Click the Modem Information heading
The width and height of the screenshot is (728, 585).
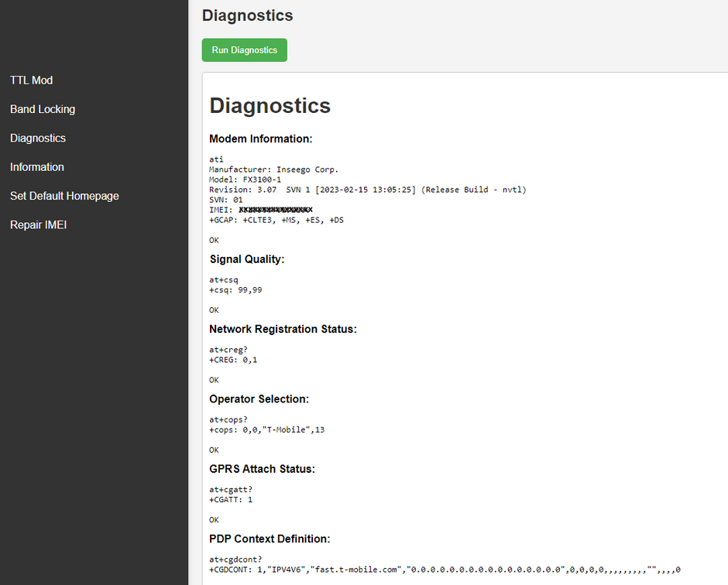[260, 139]
